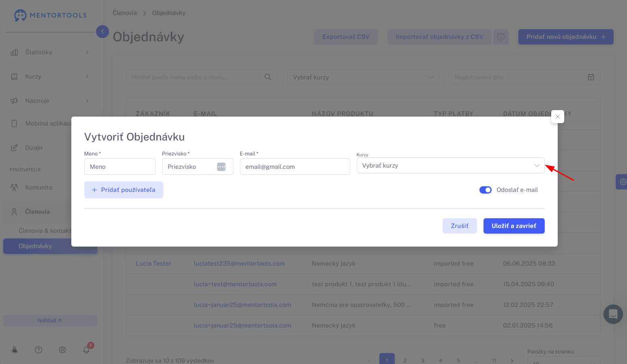This screenshot has height=364, width=627.
Task: Expand the Štatistiky sidebar menu
Action: pos(49,52)
